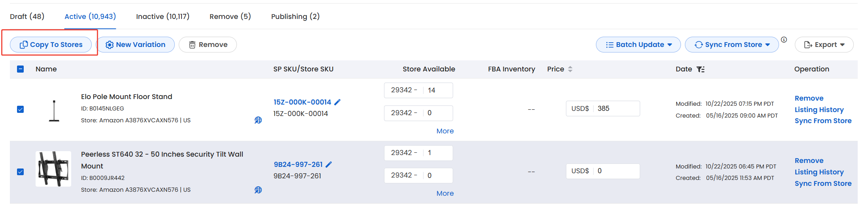The width and height of the screenshot is (868, 204).
Task: Open the Export dropdown
Action: pyautogui.click(x=824, y=45)
